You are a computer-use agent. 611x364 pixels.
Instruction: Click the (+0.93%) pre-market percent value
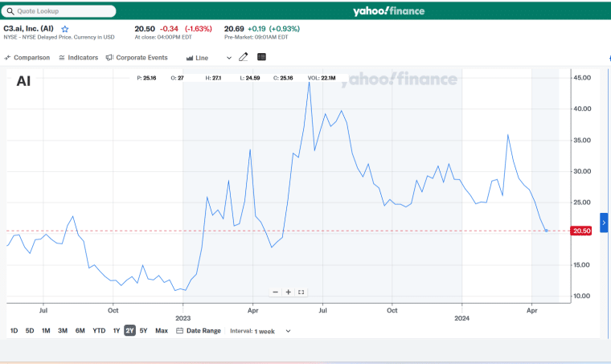coord(285,29)
